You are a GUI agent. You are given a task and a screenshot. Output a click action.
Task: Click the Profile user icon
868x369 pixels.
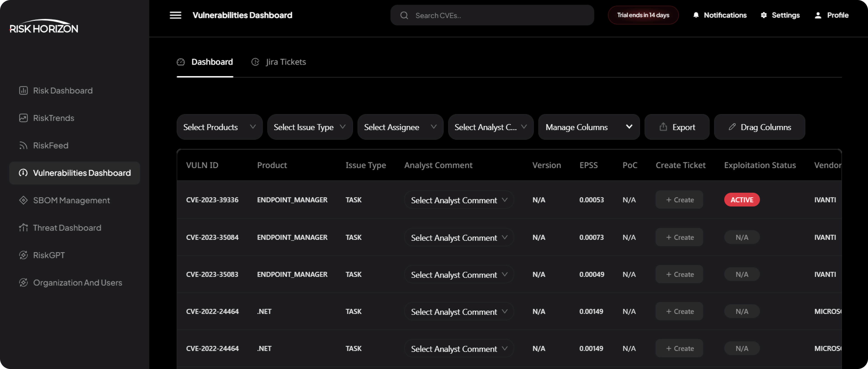[818, 15]
